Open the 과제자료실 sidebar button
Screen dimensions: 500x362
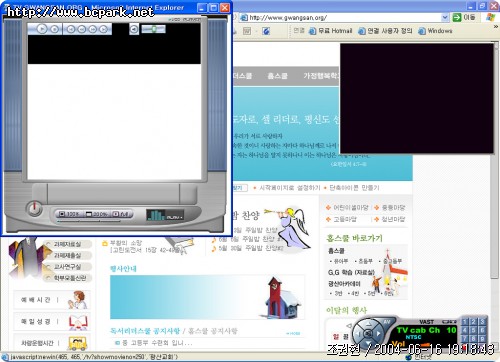click(x=68, y=244)
